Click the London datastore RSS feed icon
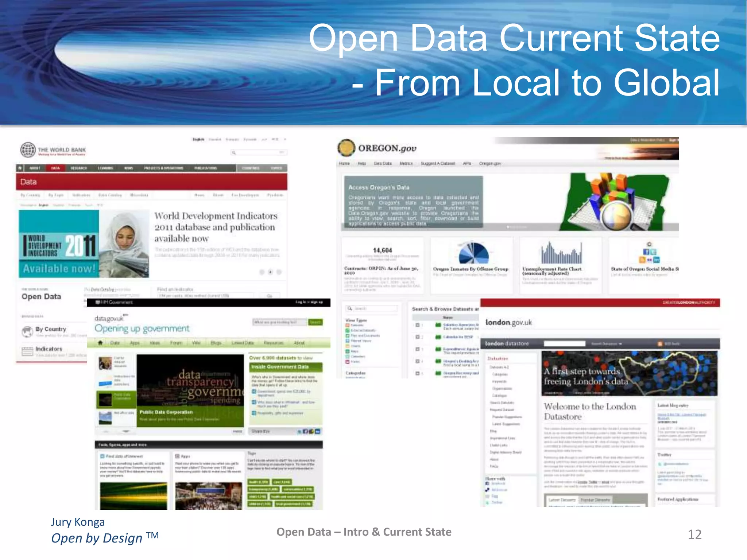 [659, 343]
